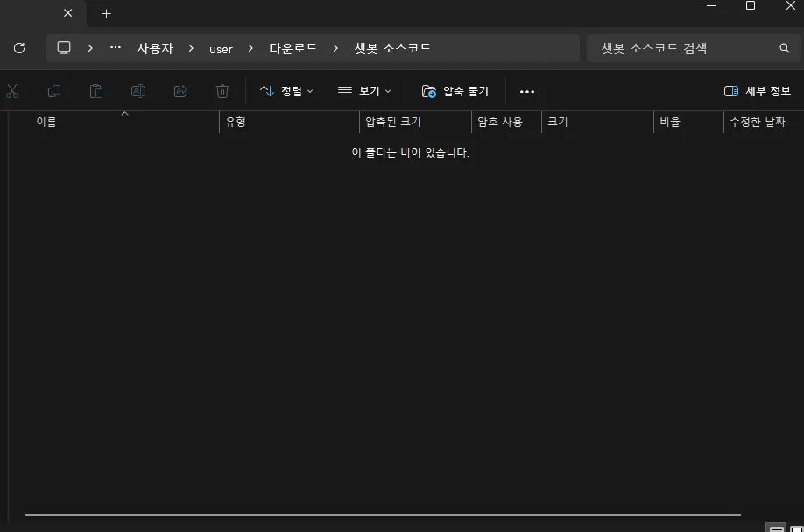Sort by the 이름 column header
Image resolution: width=804 pixels, height=532 pixels.
tap(46, 122)
